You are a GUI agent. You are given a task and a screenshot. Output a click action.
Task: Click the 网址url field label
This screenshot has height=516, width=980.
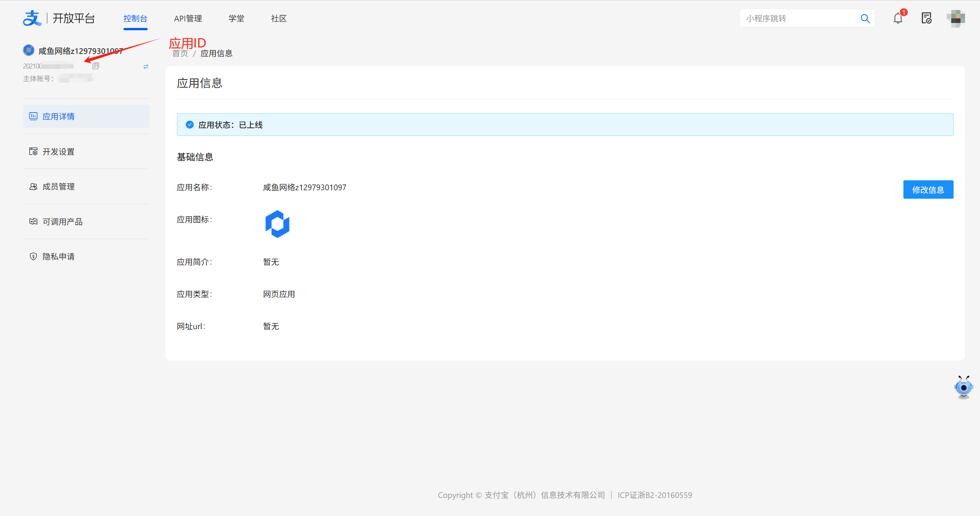[191, 326]
